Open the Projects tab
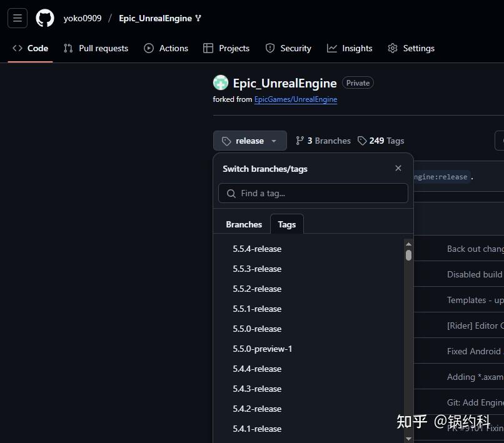The image size is (504, 443). (226, 48)
